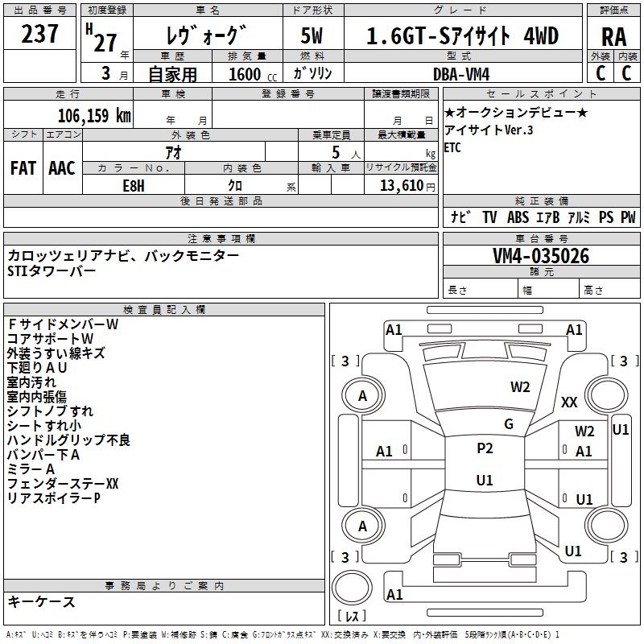Click the displacement value 1600 cc

pyautogui.click(x=253, y=74)
